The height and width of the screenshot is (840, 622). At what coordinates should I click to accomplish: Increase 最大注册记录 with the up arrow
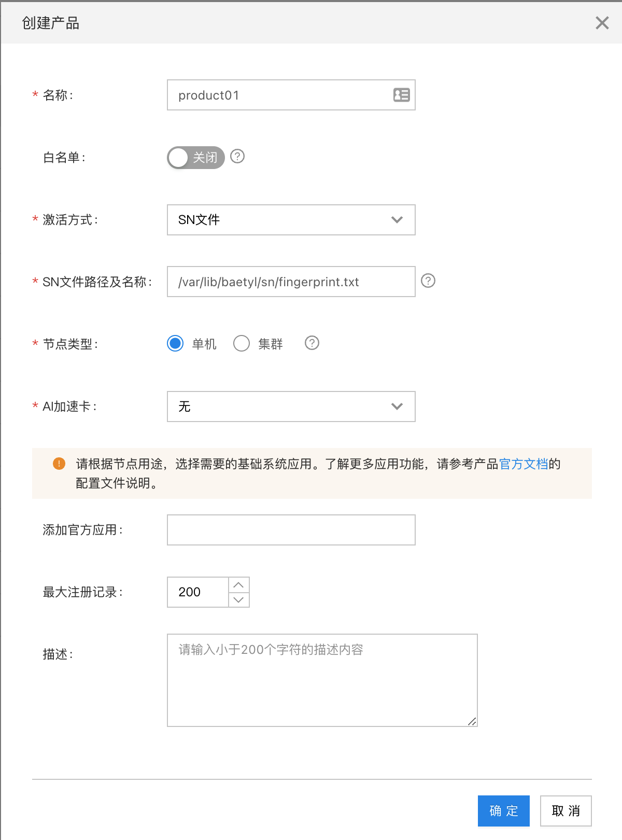point(239,585)
